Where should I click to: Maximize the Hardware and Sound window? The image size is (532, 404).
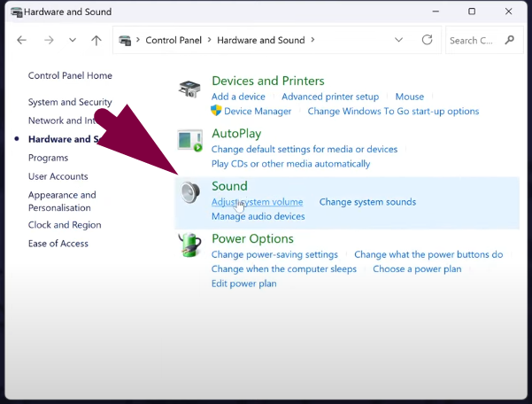(472, 12)
